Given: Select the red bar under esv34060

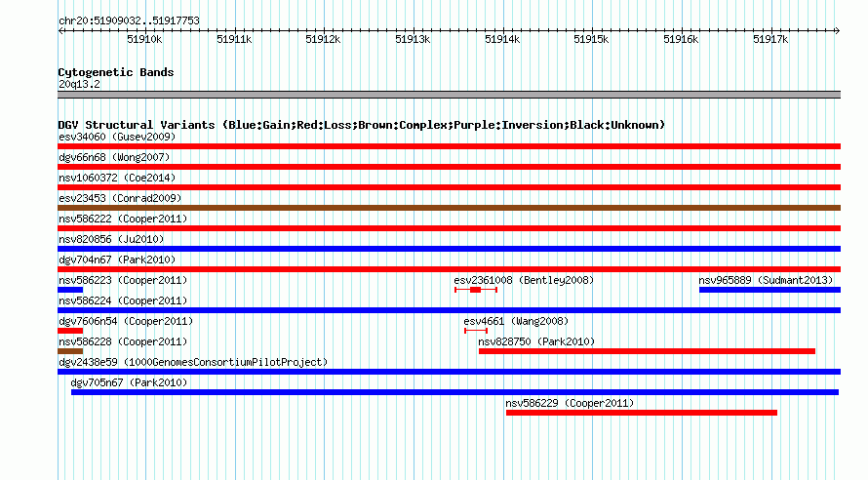Looking at the screenshot, I should (449, 146).
